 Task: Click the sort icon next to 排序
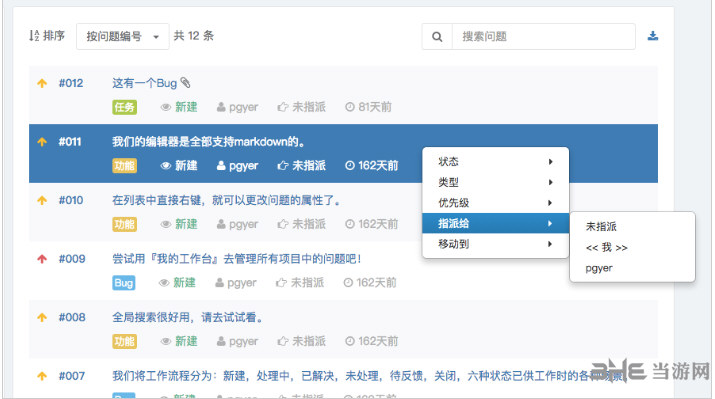pos(34,36)
